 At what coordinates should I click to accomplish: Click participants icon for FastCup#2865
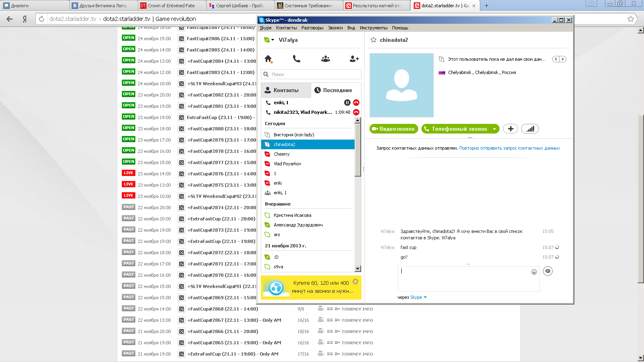click(x=321, y=342)
